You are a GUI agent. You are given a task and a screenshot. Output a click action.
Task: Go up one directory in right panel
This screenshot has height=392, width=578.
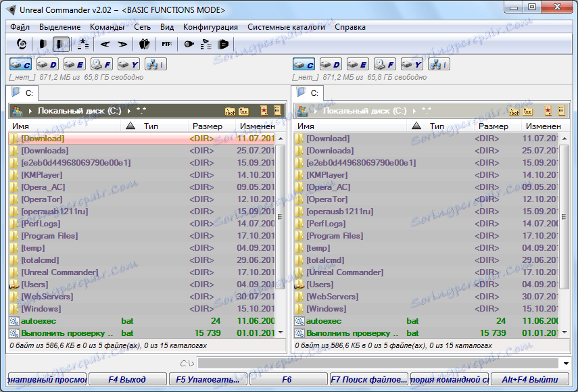pos(527,111)
